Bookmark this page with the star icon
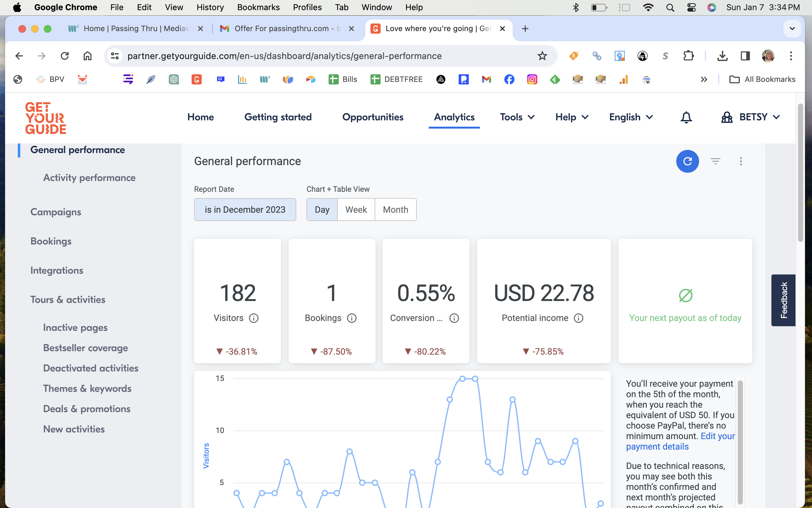The height and width of the screenshot is (508, 812). click(542, 56)
